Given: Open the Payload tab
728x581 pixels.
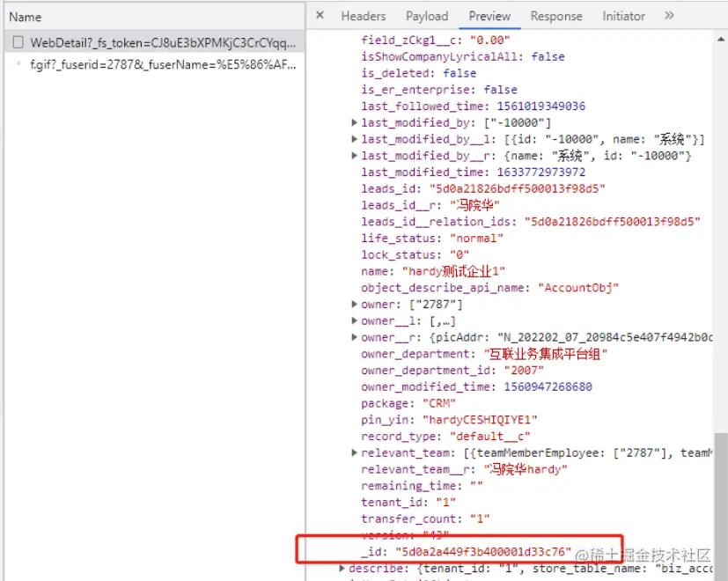Looking at the screenshot, I should (x=427, y=16).
